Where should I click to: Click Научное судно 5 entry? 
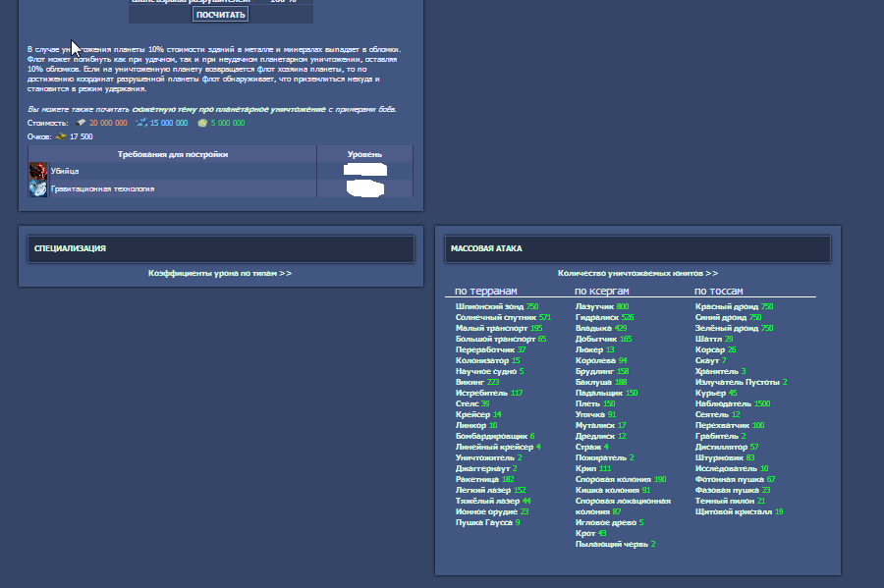pyautogui.click(x=489, y=371)
